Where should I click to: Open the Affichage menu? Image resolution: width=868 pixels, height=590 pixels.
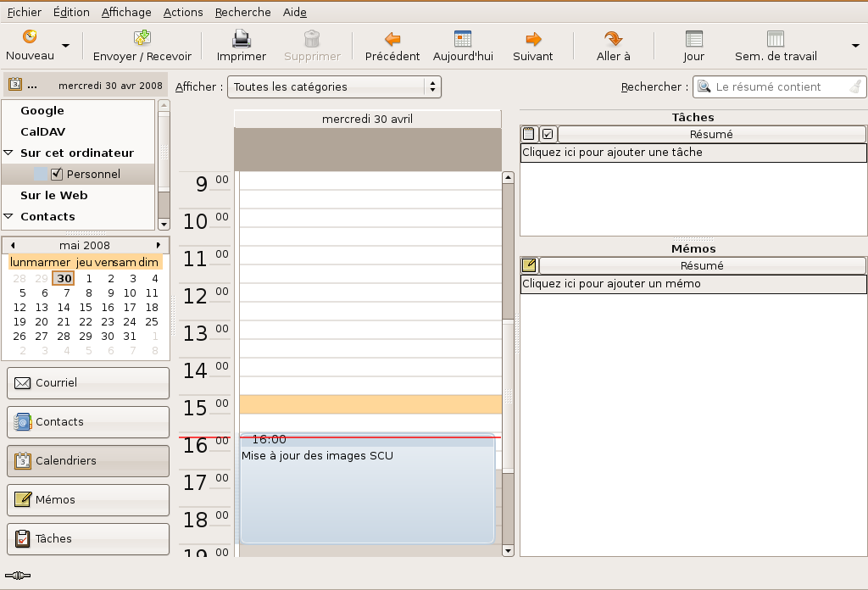[126, 12]
